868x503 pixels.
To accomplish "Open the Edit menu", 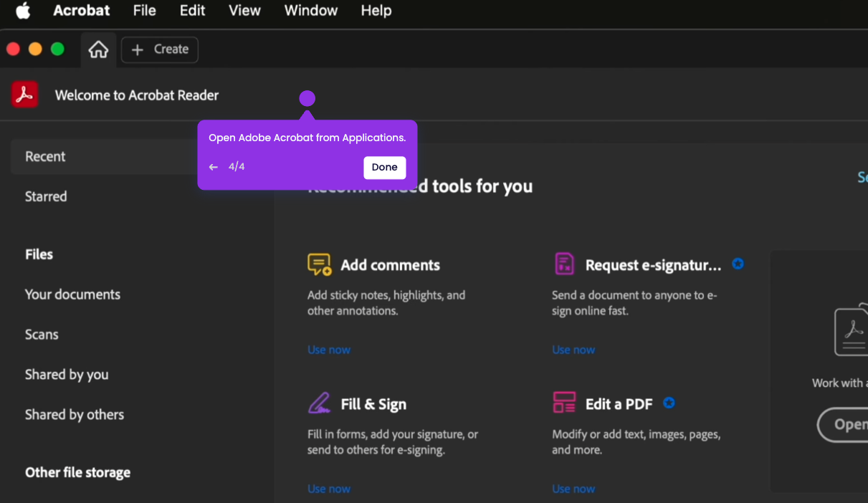I will pos(192,11).
